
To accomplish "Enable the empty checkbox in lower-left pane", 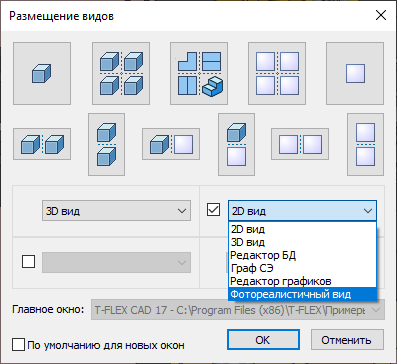I will (28, 262).
